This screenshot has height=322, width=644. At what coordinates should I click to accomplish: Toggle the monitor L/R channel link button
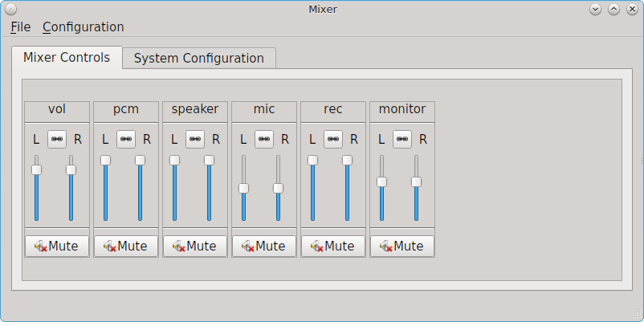point(402,139)
